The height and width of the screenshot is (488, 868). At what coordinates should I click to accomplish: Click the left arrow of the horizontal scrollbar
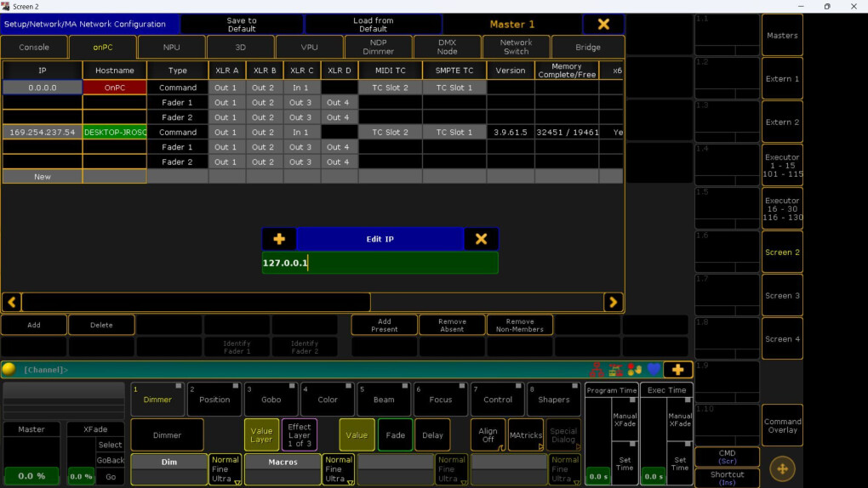[x=12, y=302]
